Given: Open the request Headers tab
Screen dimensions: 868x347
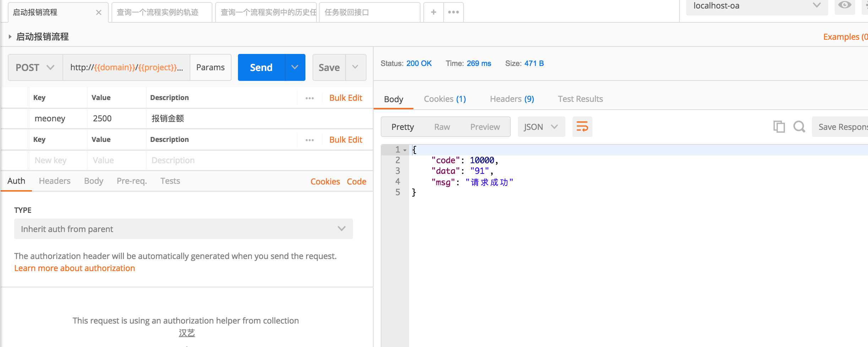Looking at the screenshot, I should click(x=55, y=181).
